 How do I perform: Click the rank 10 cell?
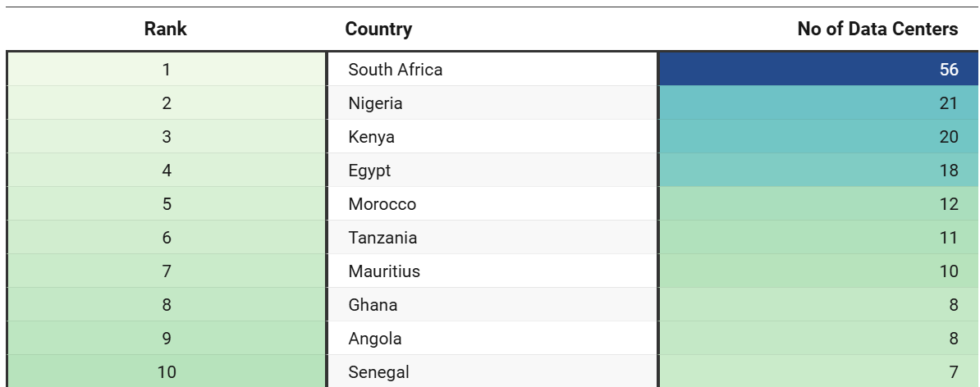pos(167,372)
